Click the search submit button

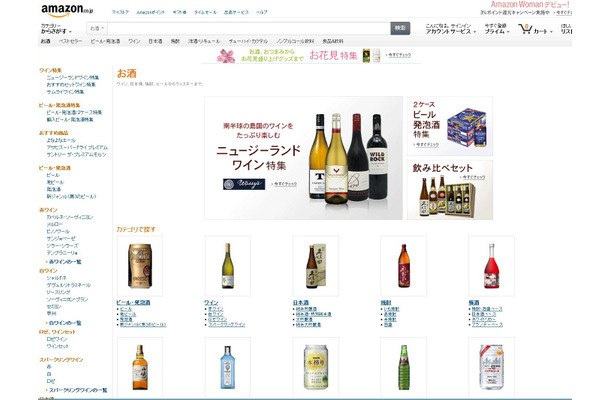pyautogui.click(x=400, y=28)
